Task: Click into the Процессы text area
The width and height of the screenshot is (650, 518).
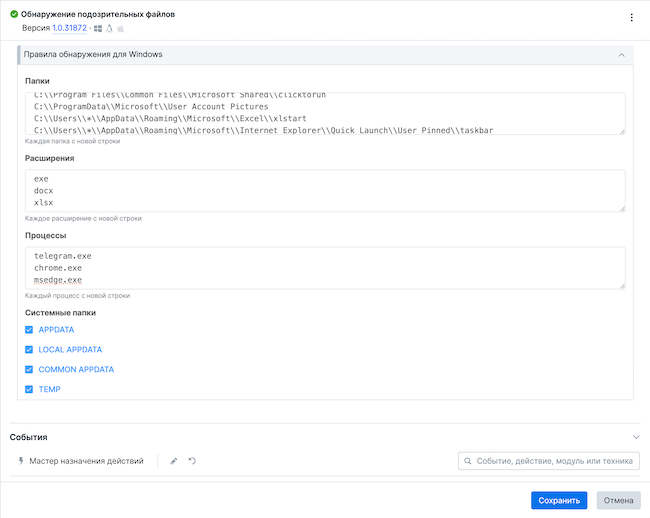Action: tap(325, 268)
